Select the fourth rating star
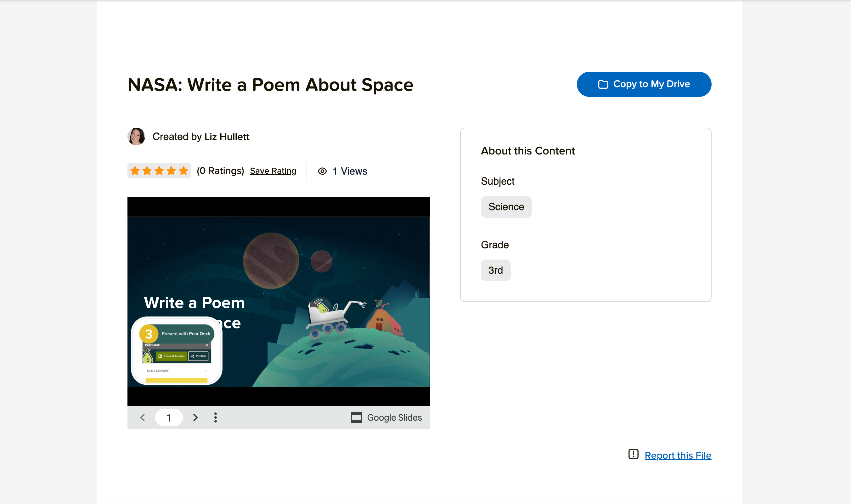The height and width of the screenshot is (504, 851). pyautogui.click(x=171, y=171)
